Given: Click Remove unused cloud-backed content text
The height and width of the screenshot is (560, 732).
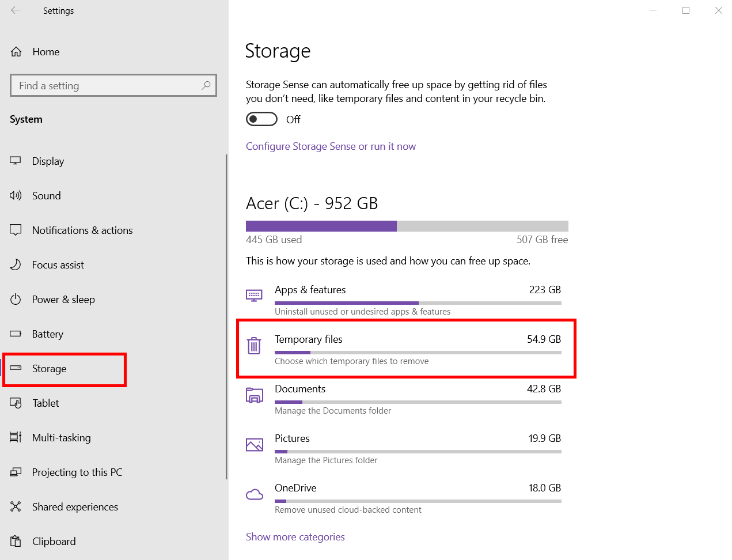Looking at the screenshot, I should 348,510.
